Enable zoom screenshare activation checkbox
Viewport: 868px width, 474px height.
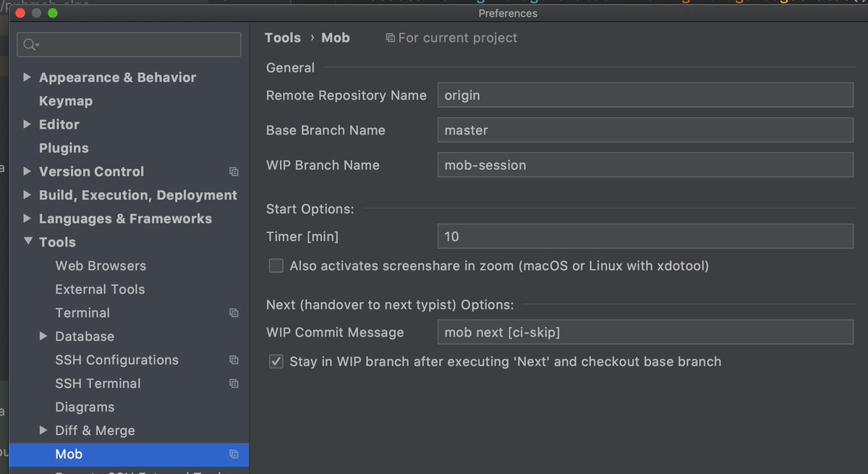[x=276, y=266]
